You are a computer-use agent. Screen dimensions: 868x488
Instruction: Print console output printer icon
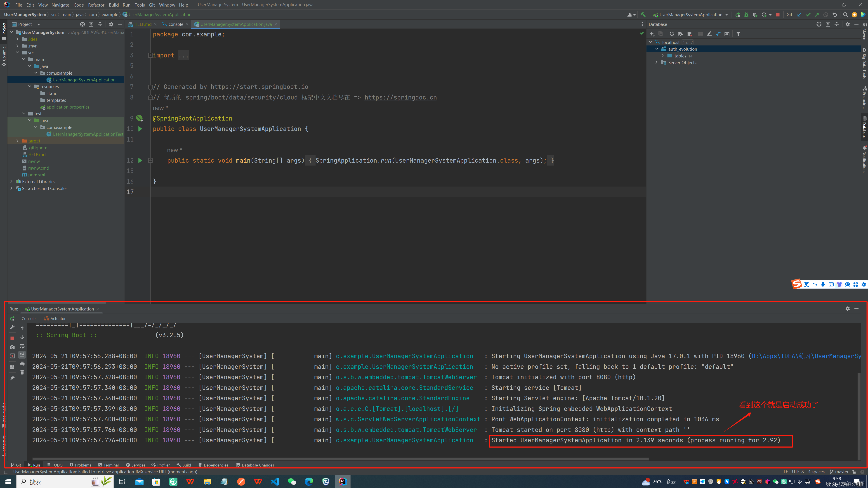coord(22,364)
